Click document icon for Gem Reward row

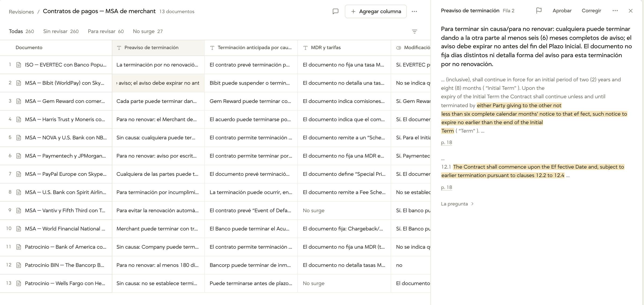19,101
